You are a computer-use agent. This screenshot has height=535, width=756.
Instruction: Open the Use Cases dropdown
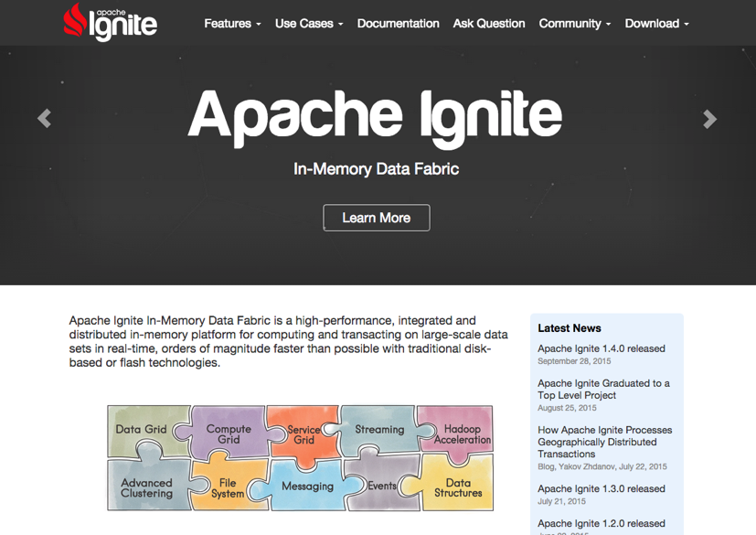coord(309,24)
